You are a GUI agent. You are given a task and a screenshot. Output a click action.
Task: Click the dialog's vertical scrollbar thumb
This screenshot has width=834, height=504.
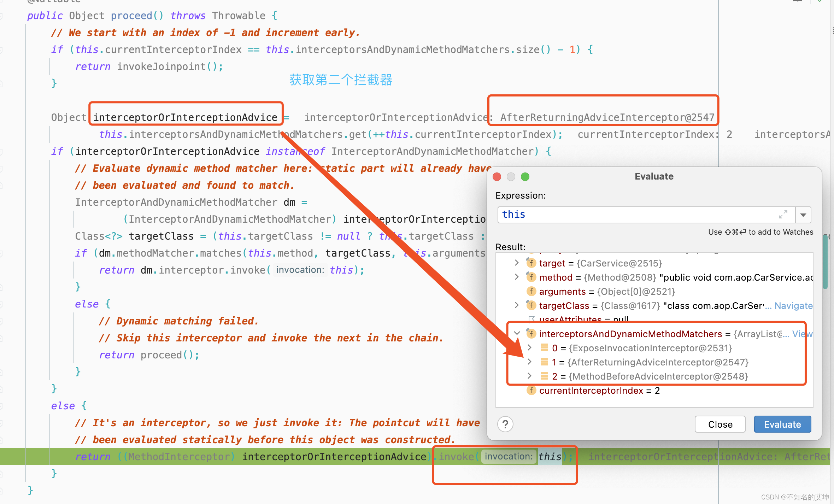point(825,262)
